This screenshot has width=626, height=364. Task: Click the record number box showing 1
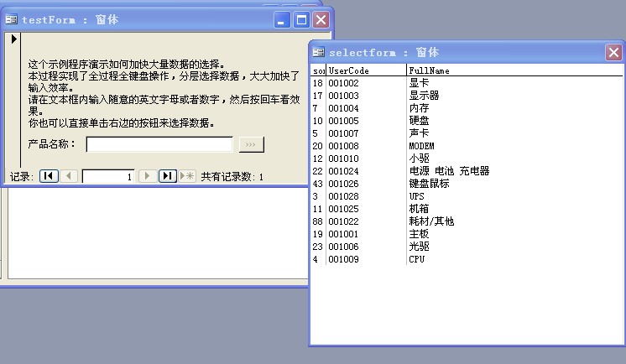(108, 176)
